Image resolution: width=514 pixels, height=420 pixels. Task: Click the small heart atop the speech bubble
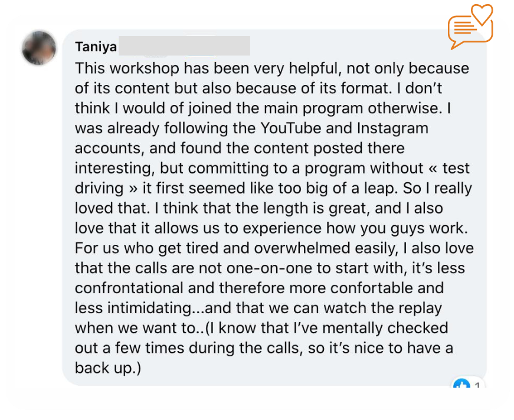(x=482, y=14)
